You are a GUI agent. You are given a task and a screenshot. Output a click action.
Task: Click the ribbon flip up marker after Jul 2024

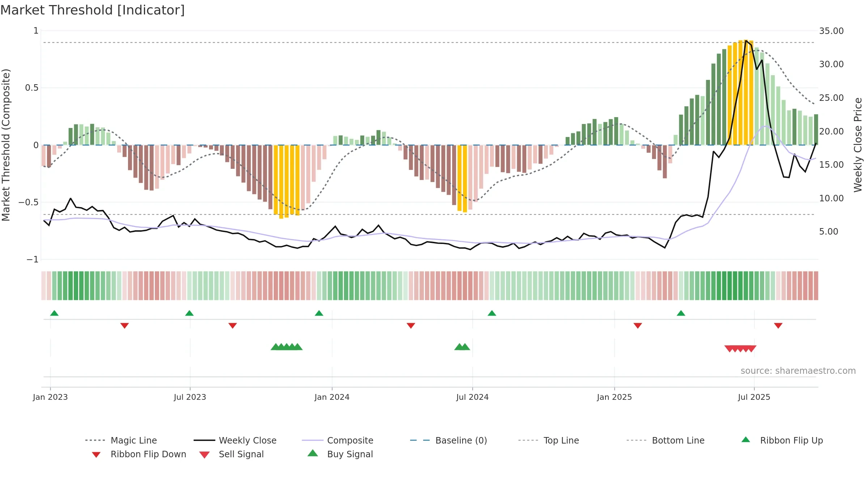tap(492, 313)
